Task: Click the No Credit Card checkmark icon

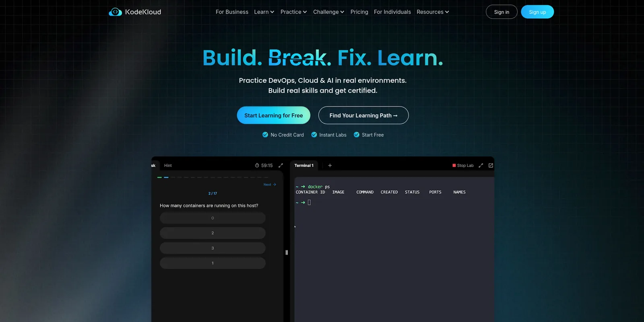Action: point(265,135)
